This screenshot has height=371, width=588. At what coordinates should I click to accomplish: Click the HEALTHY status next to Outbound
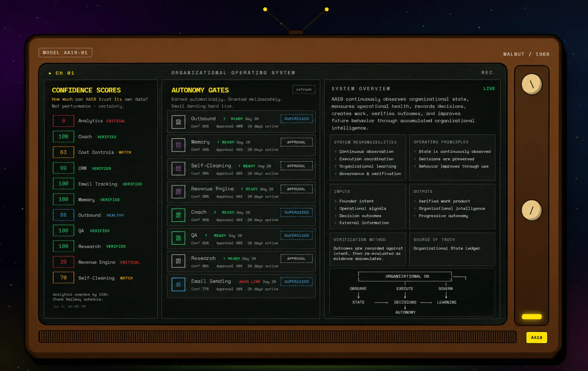[115, 215]
